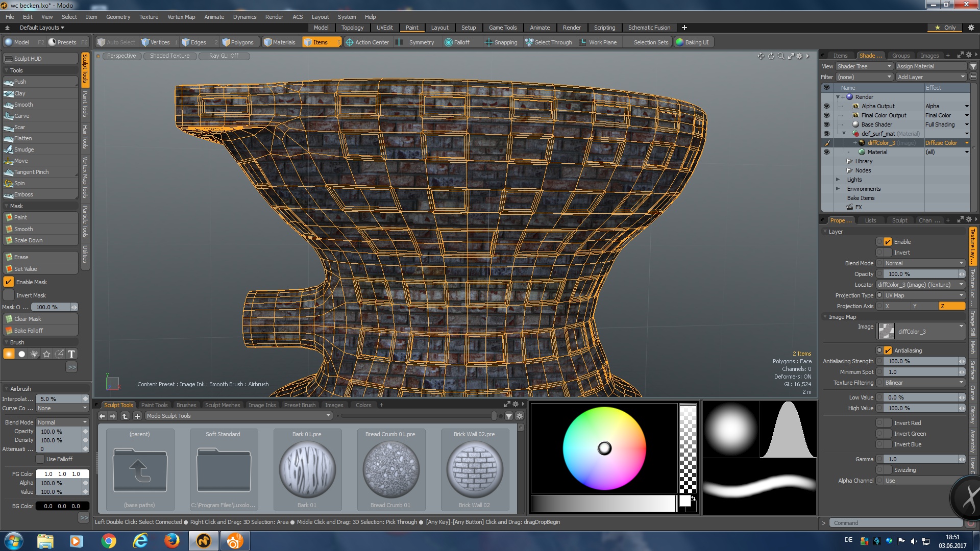Expand the Lights tree item

pyautogui.click(x=838, y=180)
